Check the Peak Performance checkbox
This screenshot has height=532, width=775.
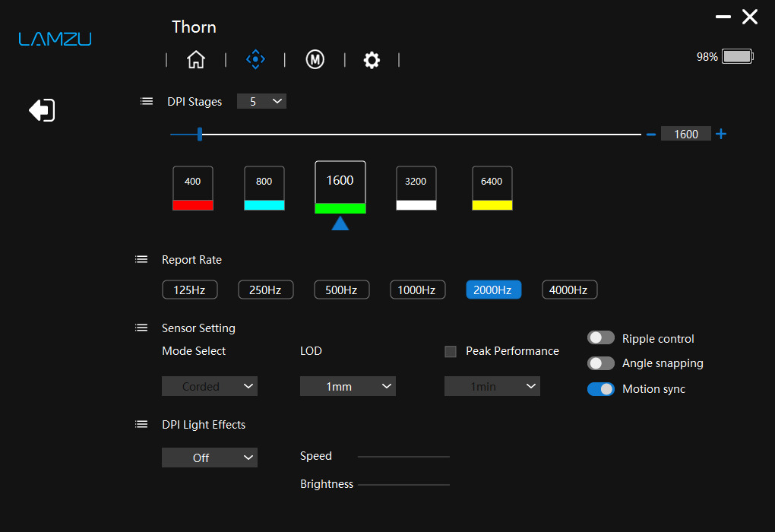[x=451, y=352]
